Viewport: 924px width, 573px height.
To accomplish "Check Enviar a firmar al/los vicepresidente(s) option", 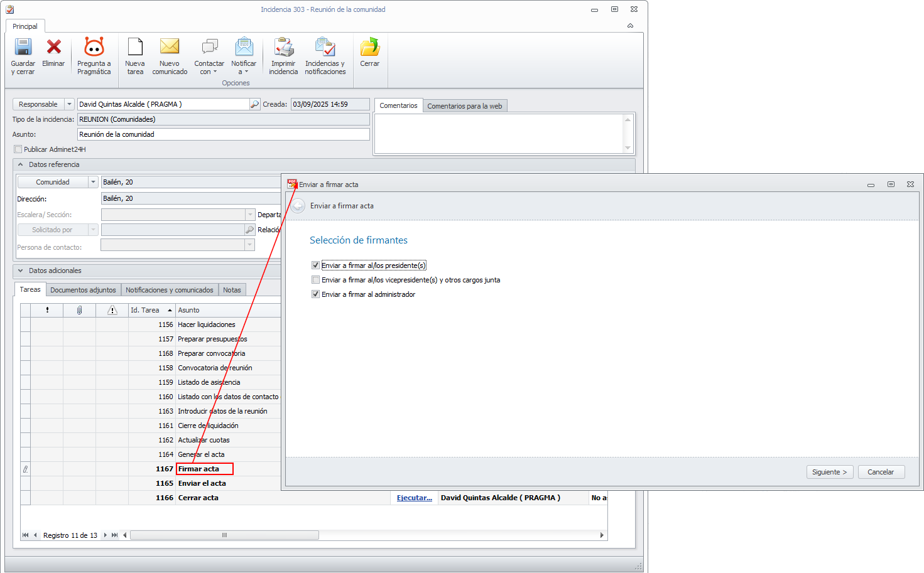I will pos(315,280).
